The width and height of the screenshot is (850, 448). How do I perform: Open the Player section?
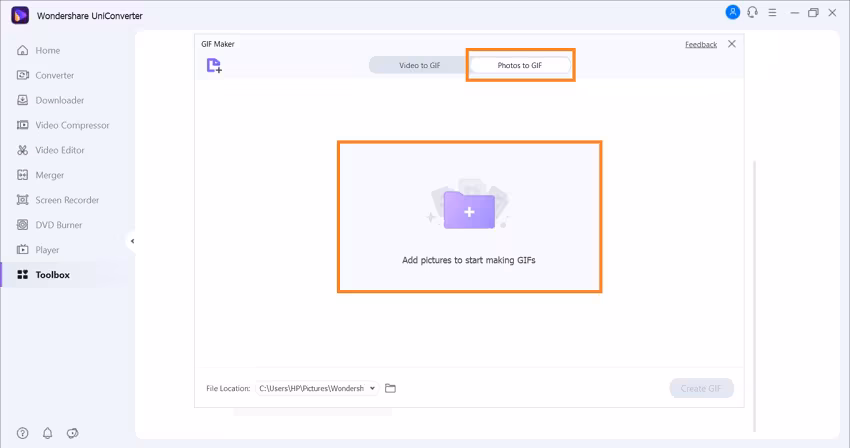tap(47, 250)
